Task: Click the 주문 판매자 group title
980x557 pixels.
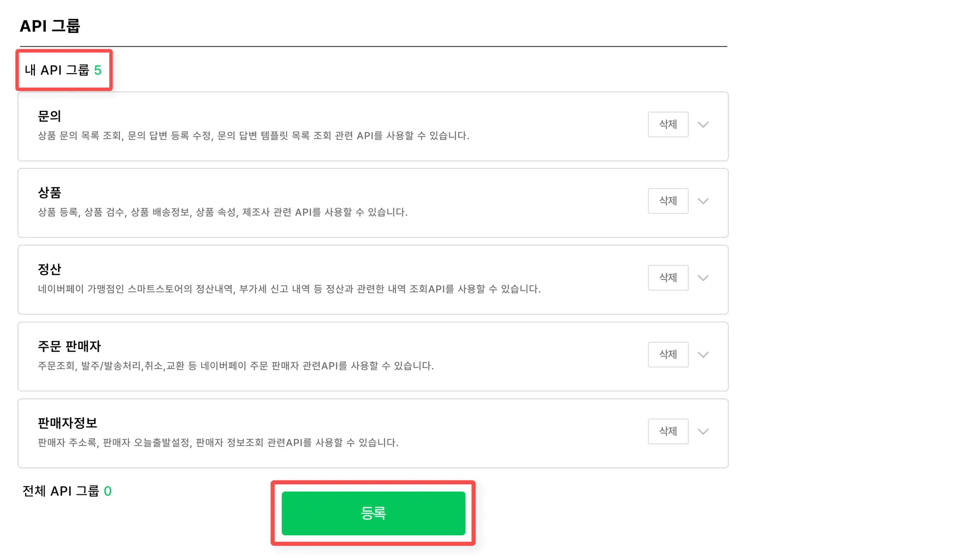Action: (69, 346)
